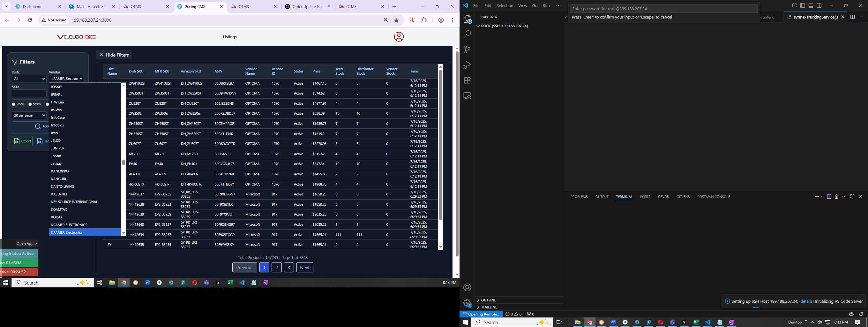Expand the OUTLINE section
The height and width of the screenshot is (327, 868).
(x=519, y=300)
